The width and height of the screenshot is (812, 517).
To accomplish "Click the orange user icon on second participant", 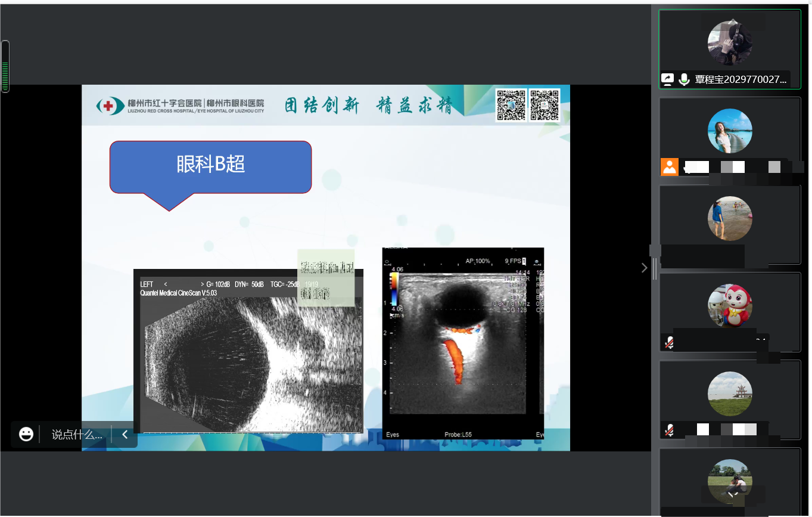I will click(670, 167).
